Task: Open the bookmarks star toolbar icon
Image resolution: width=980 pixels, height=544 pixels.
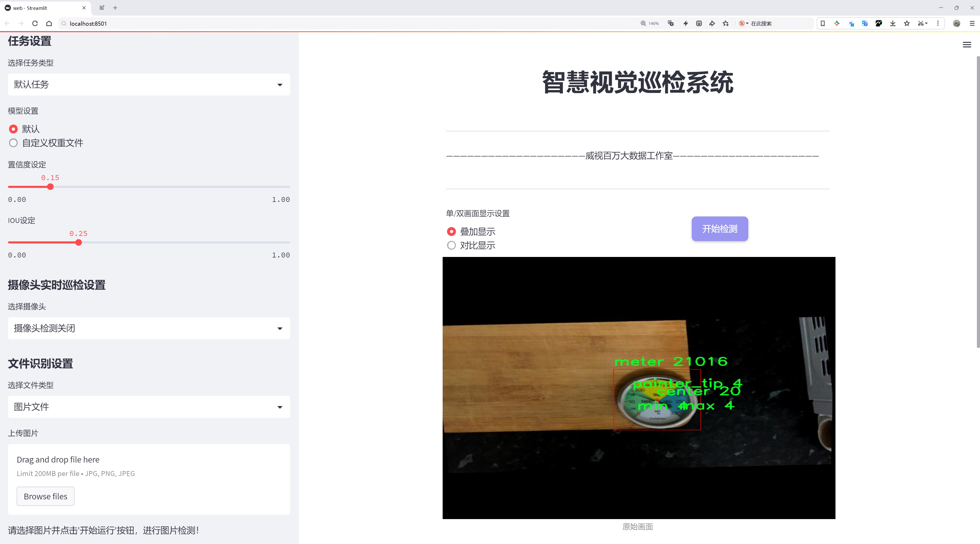Action: point(907,24)
